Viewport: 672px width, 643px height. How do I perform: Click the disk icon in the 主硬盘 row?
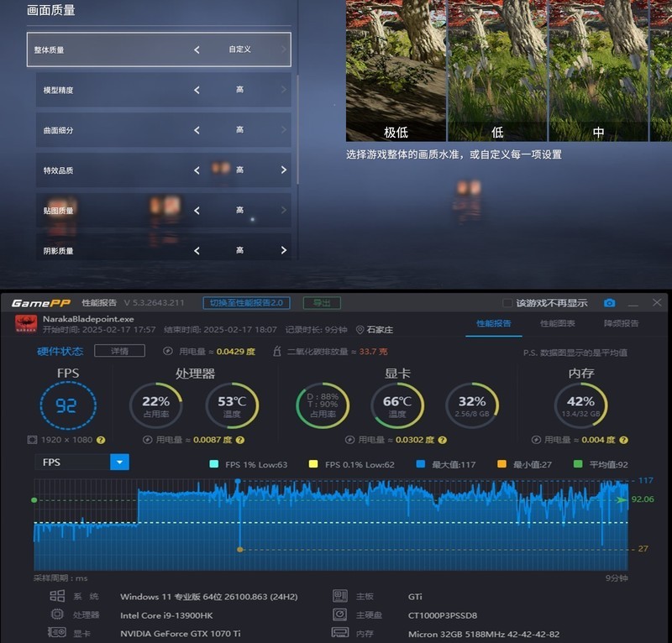[x=340, y=614]
